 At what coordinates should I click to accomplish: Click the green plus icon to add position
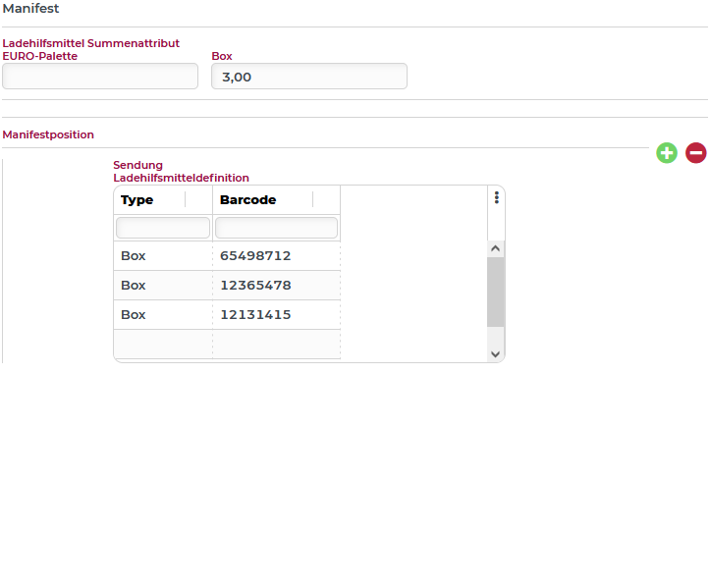pos(667,152)
